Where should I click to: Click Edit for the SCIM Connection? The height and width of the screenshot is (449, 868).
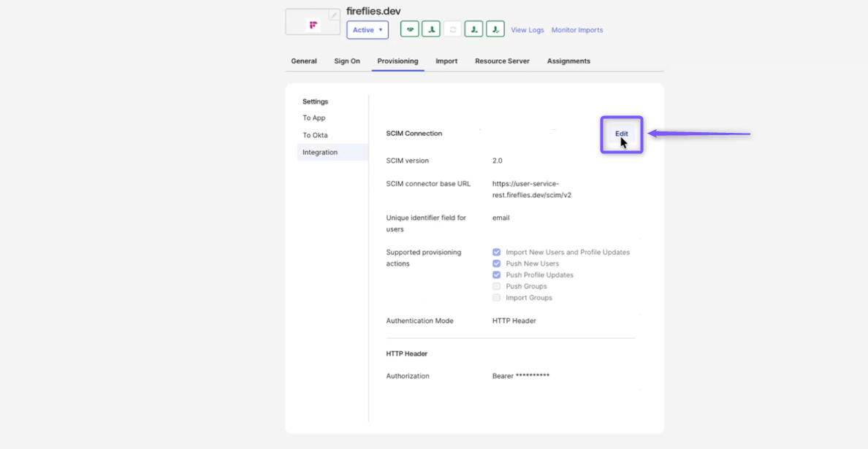[622, 134]
